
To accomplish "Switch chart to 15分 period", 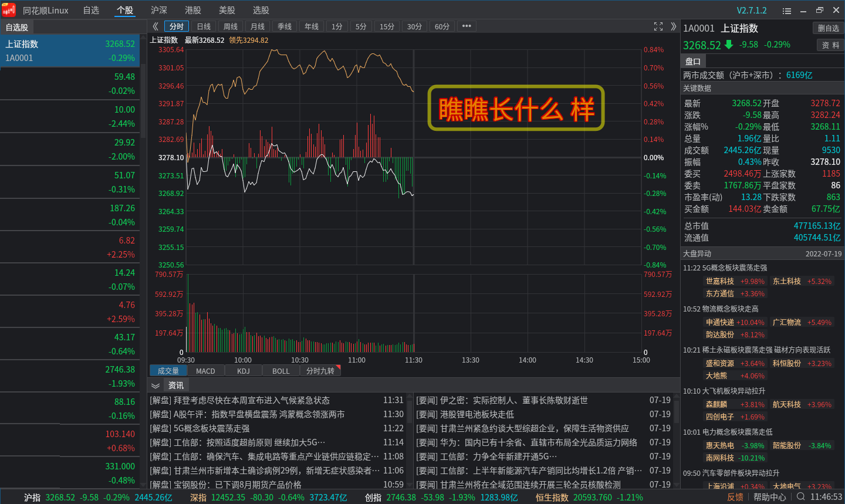I will [387, 26].
